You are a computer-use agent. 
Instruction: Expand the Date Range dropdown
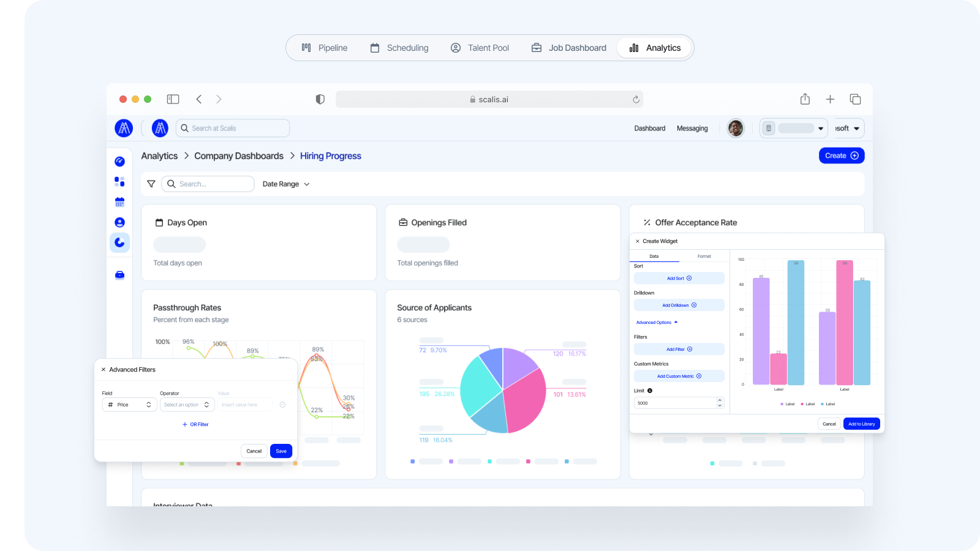[286, 184]
